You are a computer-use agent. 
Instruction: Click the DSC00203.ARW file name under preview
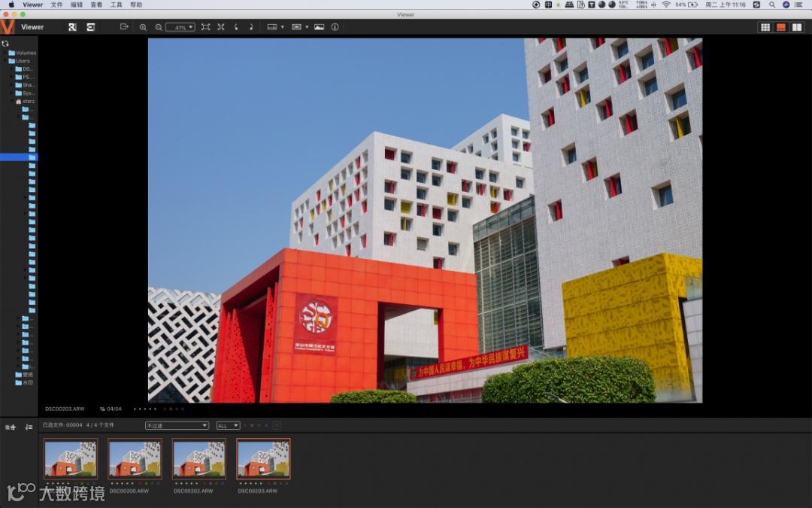click(x=65, y=409)
